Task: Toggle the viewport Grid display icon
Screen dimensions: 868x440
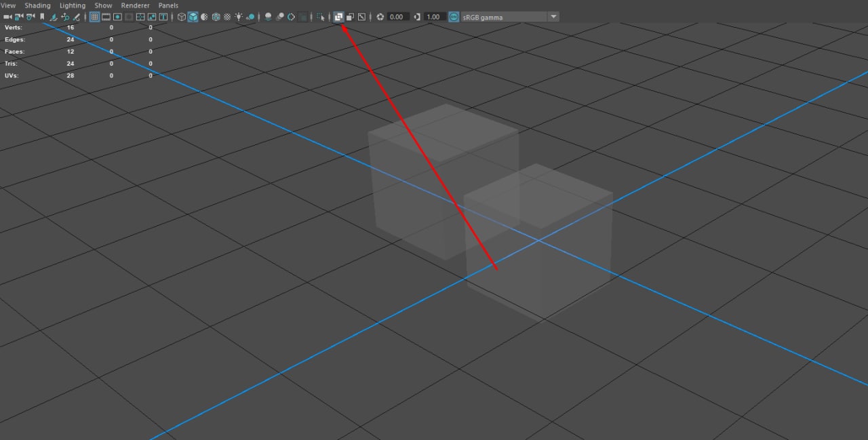Action: point(94,17)
